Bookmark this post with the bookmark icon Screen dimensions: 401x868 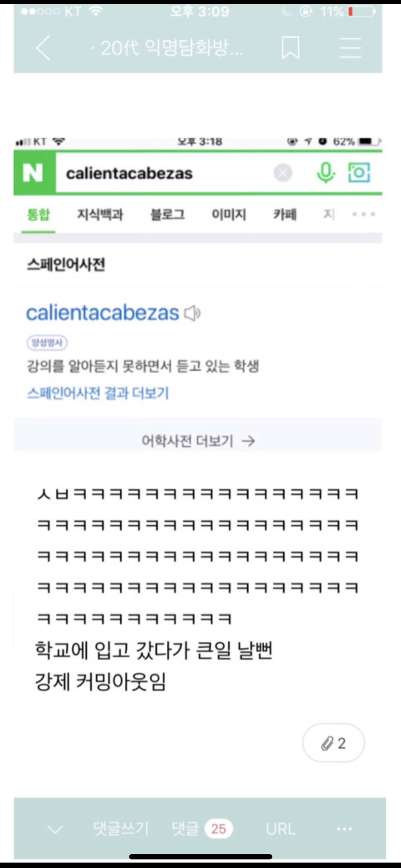coord(290,48)
